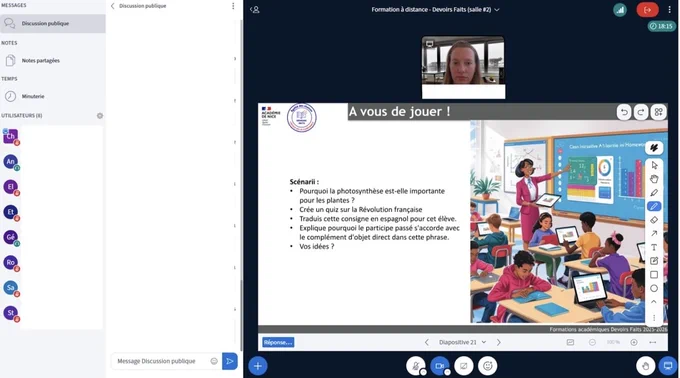The image size is (680, 378).
Task: Toggle the raise hand button
Action: (x=645, y=366)
